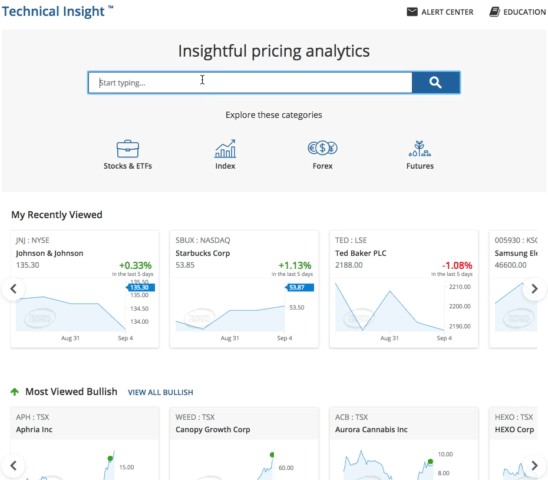Click the green bullish up arrow icon

click(x=15, y=392)
